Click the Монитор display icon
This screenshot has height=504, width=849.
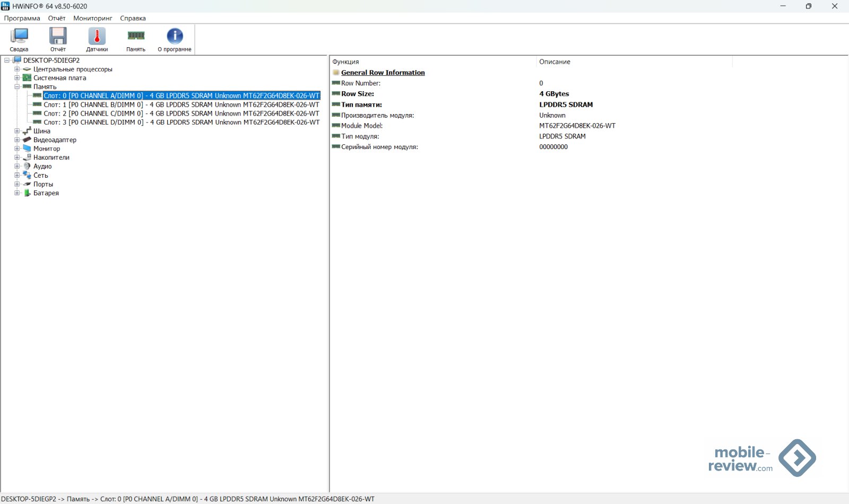[27, 149]
